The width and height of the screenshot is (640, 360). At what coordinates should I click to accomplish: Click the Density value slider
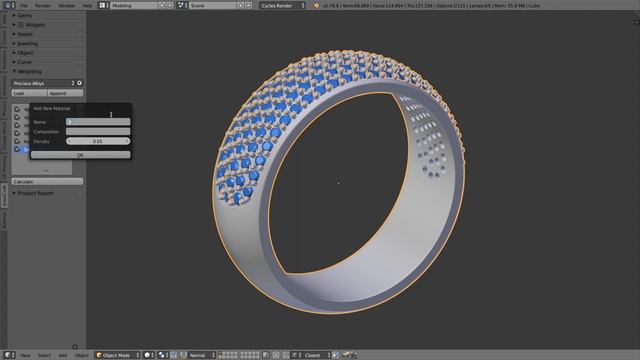click(x=98, y=141)
